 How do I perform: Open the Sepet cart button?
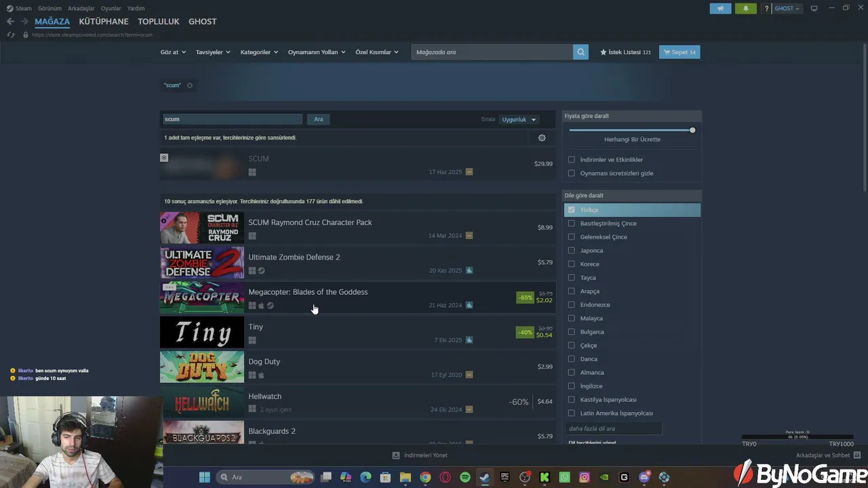click(679, 52)
